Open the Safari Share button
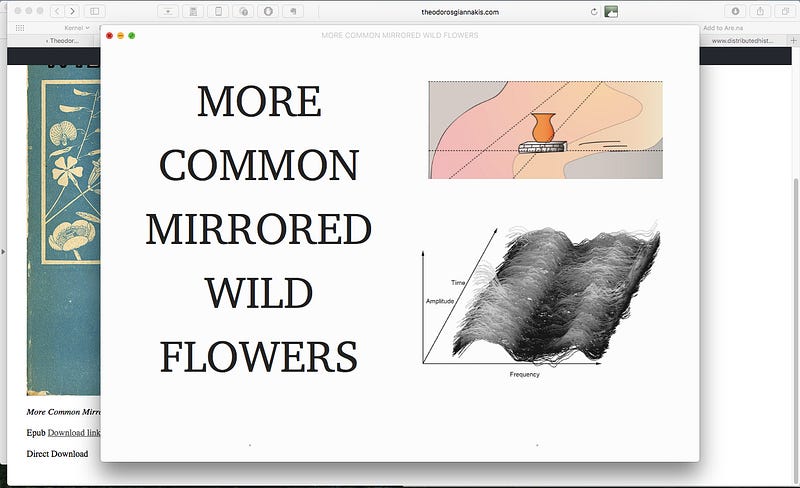This screenshot has height=488, width=800. point(760,11)
